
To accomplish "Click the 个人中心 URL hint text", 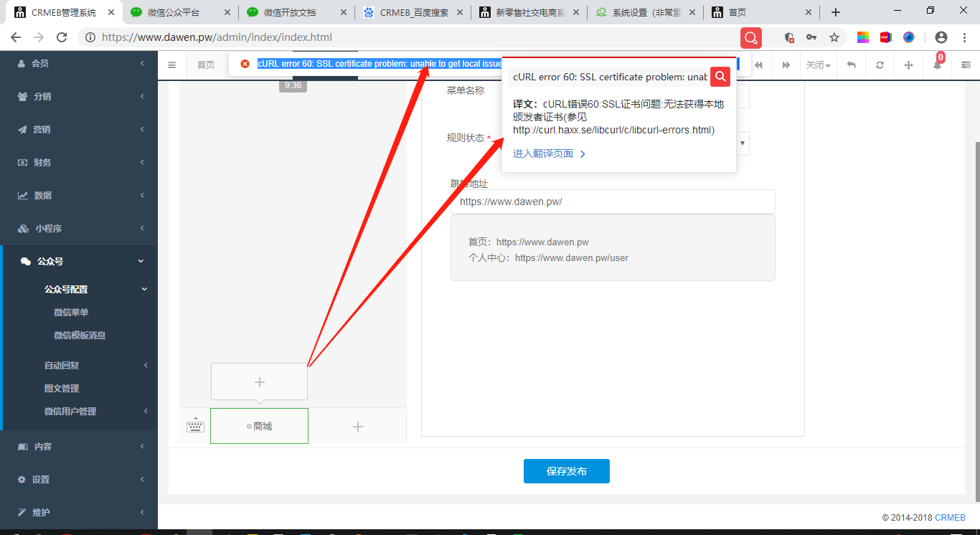I will point(548,257).
